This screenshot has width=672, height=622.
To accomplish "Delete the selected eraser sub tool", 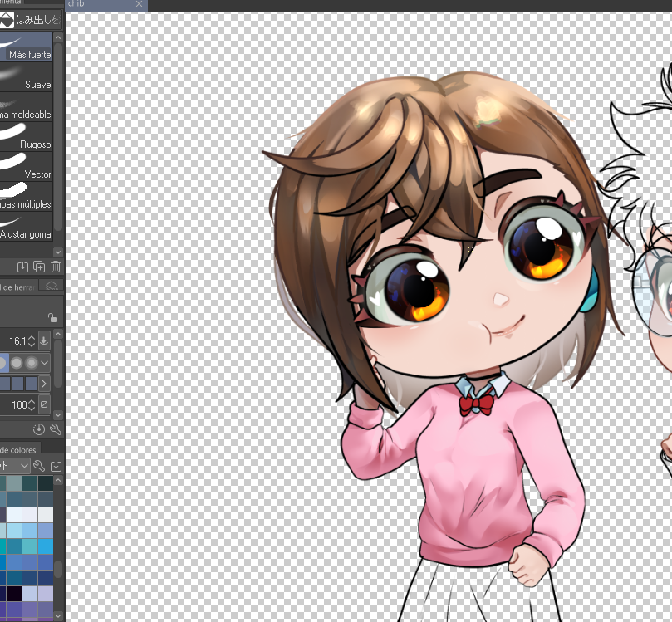I will [55, 267].
